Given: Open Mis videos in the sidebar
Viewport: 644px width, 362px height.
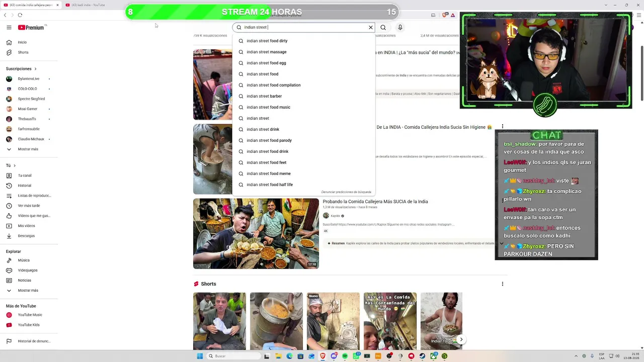Looking at the screenshot, I should coord(30,226).
